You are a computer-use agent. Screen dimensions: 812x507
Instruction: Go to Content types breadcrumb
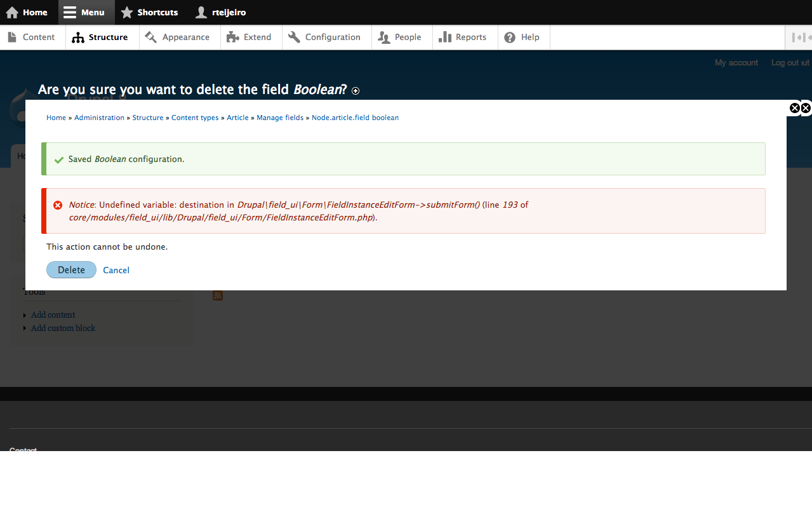pyautogui.click(x=195, y=118)
